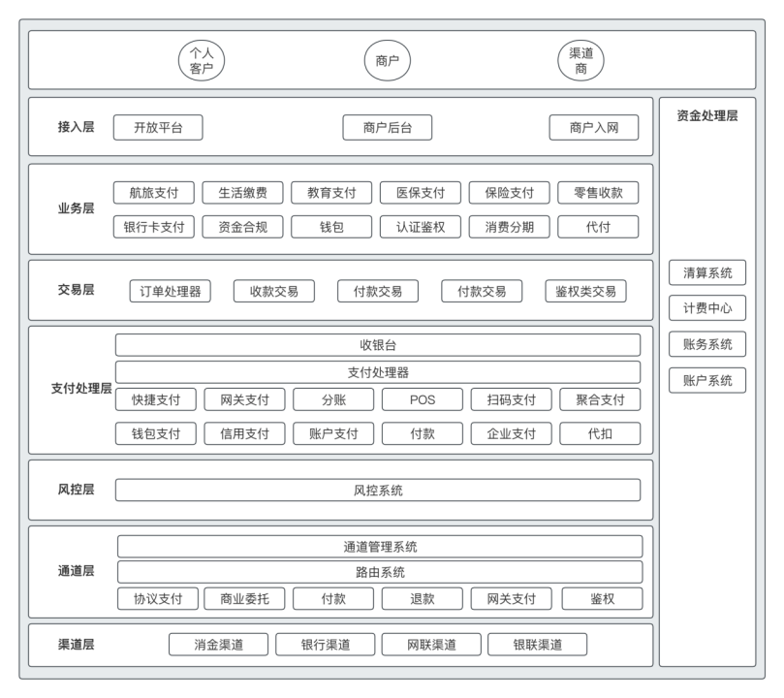Click the 风控系统 bar
The image size is (784, 698).
point(378,490)
